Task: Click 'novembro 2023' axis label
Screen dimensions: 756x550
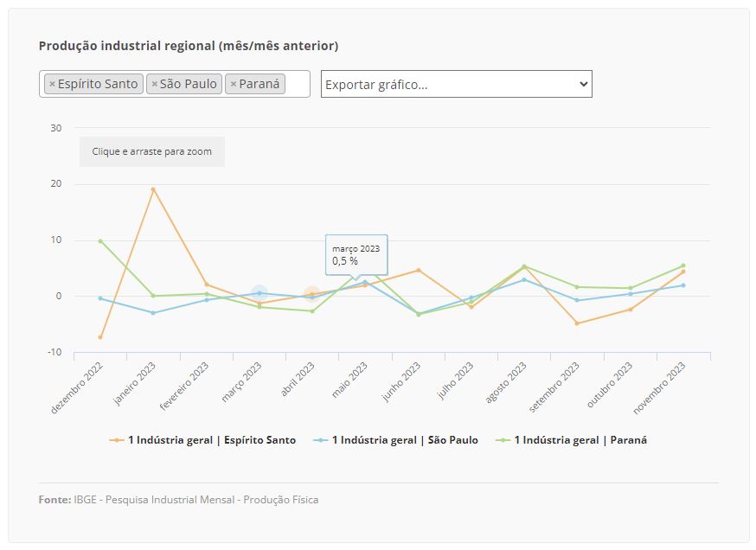Action: click(659, 388)
